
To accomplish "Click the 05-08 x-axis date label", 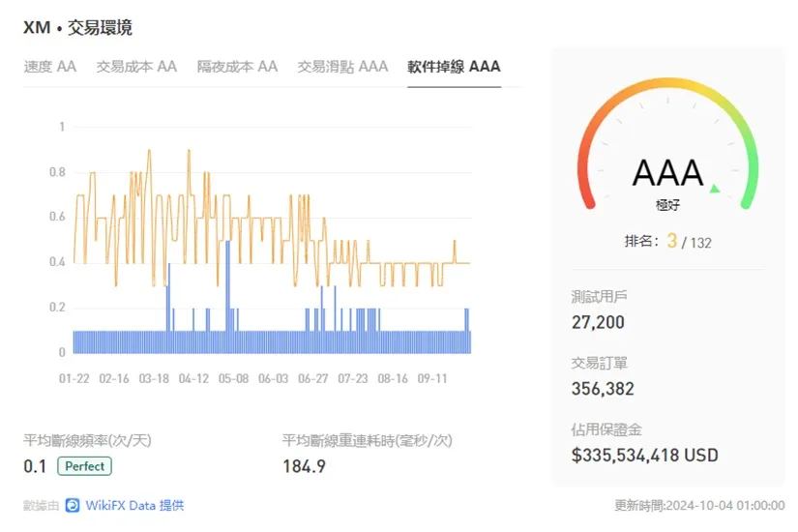I will [233, 379].
